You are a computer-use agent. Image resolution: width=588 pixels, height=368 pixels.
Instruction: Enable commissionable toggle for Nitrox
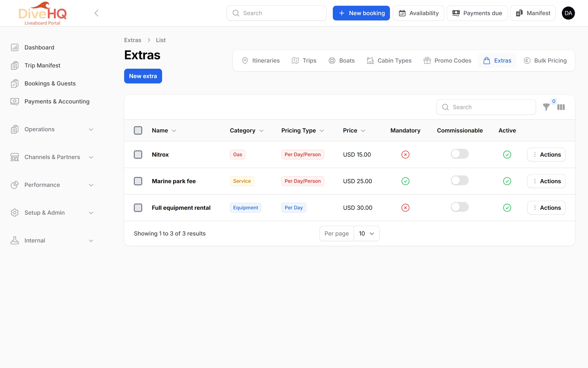click(460, 154)
